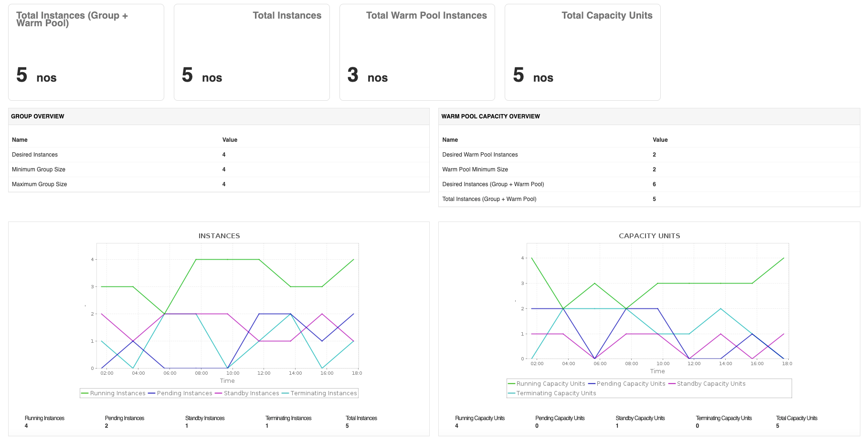Select the Desired Warm Pool Instances row label
Image resolution: width=868 pixels, height=443 pixels.
click(x=480, y=155)
